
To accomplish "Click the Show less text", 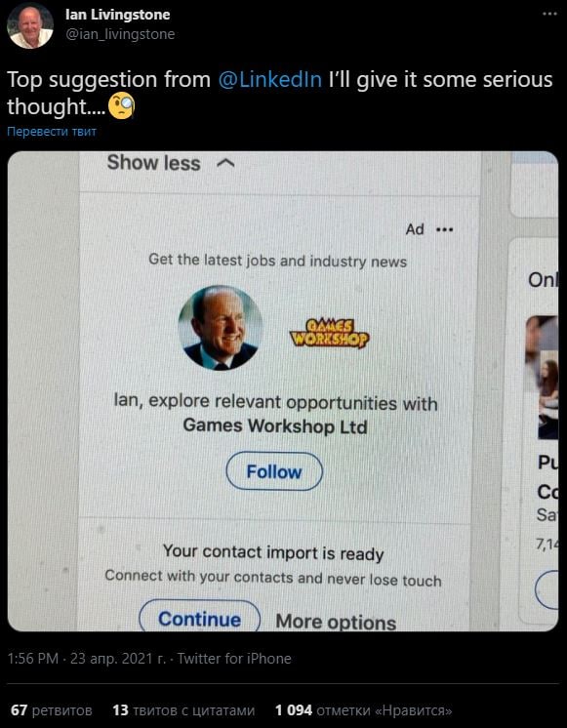I will pos(154,163).
